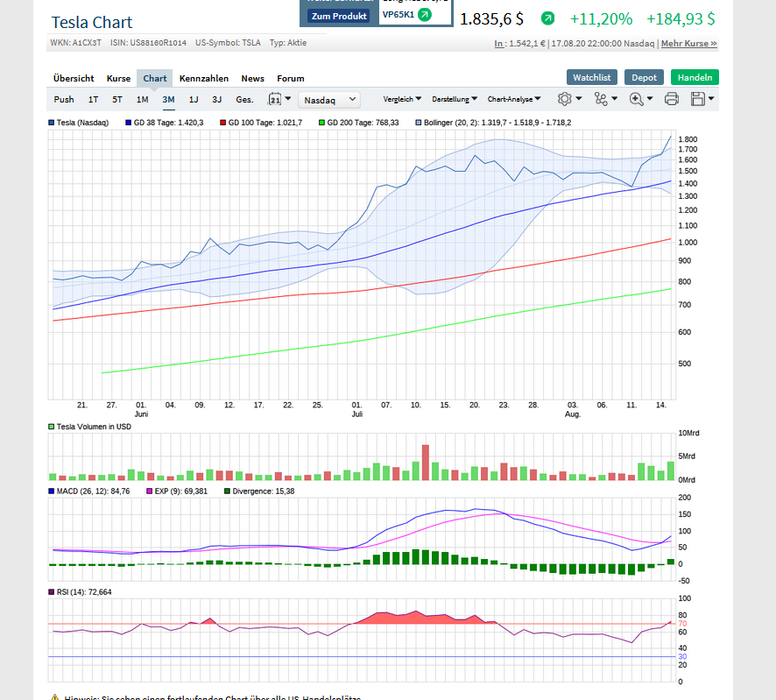Click the warning icon beside Hinweis text

[x=55, y=697]
